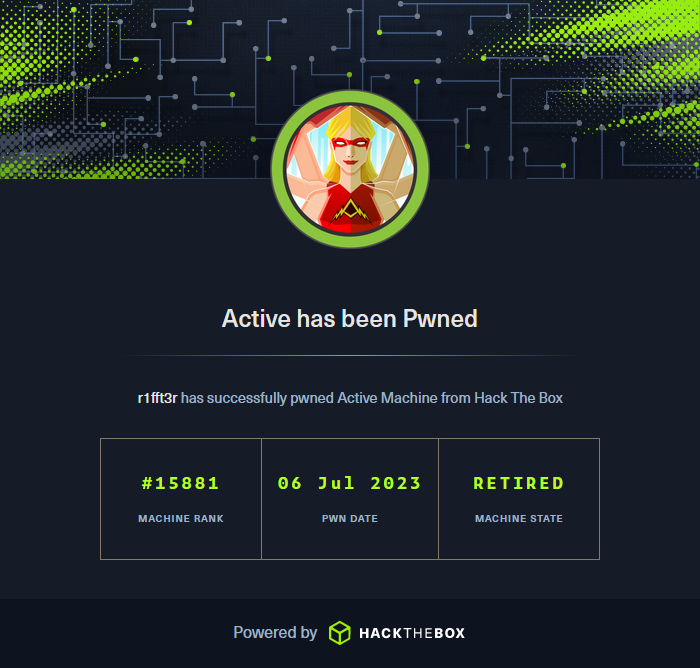Click the #15881 machine rank value
The image size is (700, 668).
point(180,483)
